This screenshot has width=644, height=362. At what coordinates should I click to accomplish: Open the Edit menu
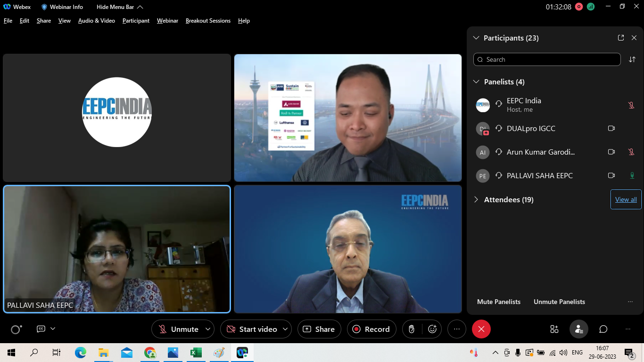point(25,21)
